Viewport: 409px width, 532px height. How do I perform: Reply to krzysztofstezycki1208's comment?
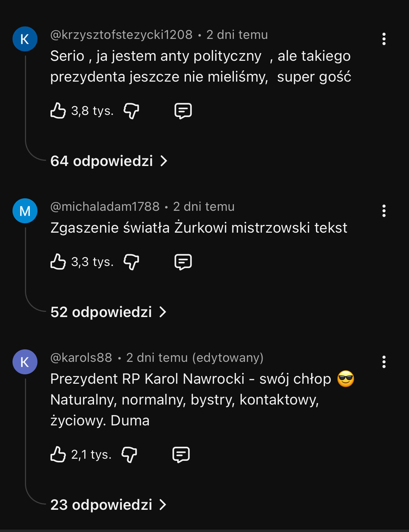coord(183,111)
